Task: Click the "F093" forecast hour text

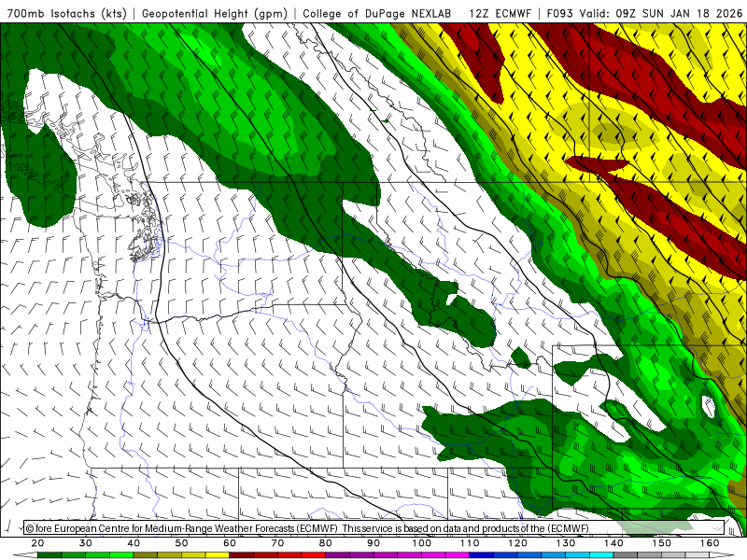Action: (x=561, y=14)
